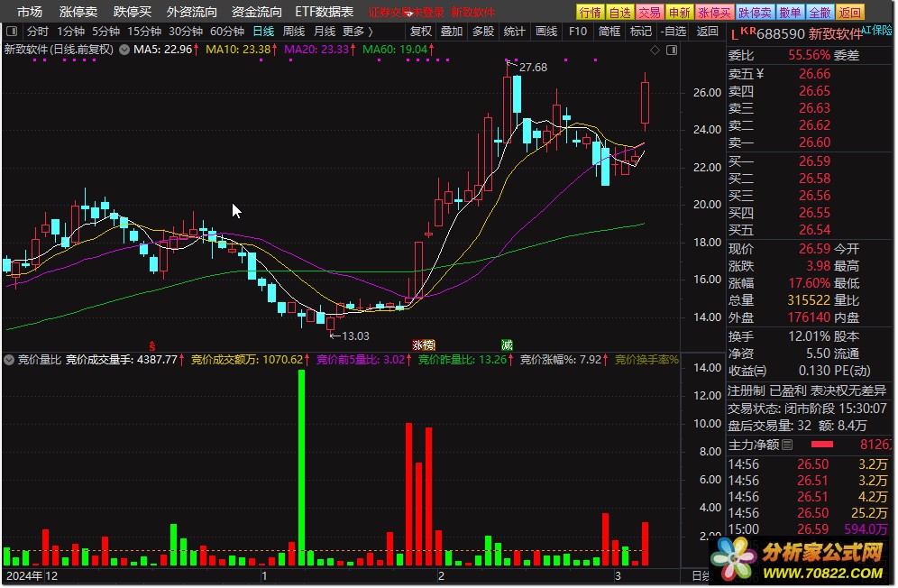The height and width of the screenshot is (588, 898).
Task: Click the MA60: 19.04 indicator label
Action: (x=398, y=50)
